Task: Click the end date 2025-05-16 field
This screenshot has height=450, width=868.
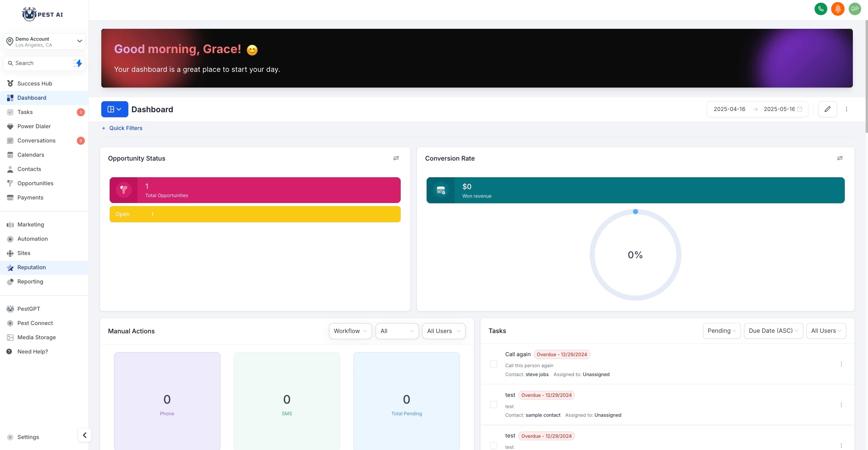Action: pyautogui.click(x=779, y=109)
